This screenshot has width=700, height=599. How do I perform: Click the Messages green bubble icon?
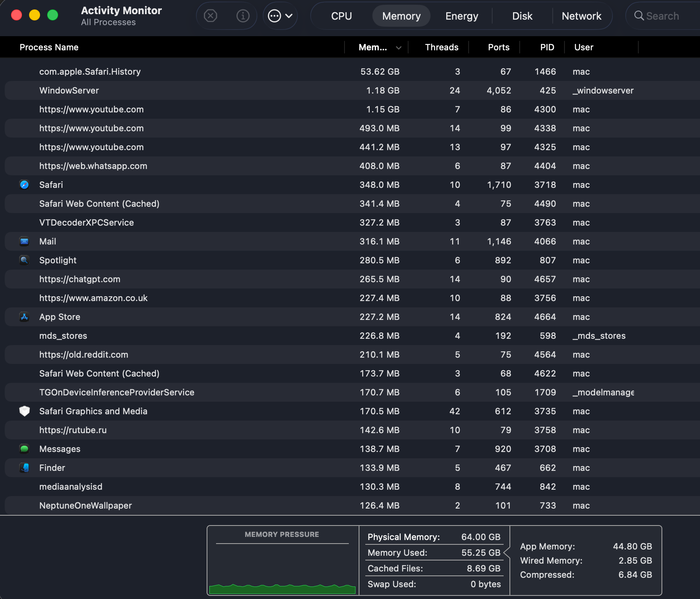24,449
